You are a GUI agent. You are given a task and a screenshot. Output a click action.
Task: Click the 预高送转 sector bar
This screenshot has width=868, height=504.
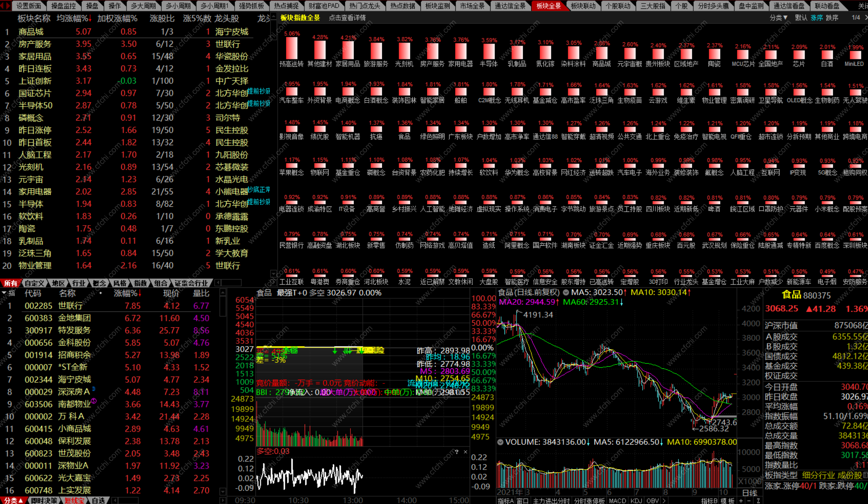coord(291,48)
